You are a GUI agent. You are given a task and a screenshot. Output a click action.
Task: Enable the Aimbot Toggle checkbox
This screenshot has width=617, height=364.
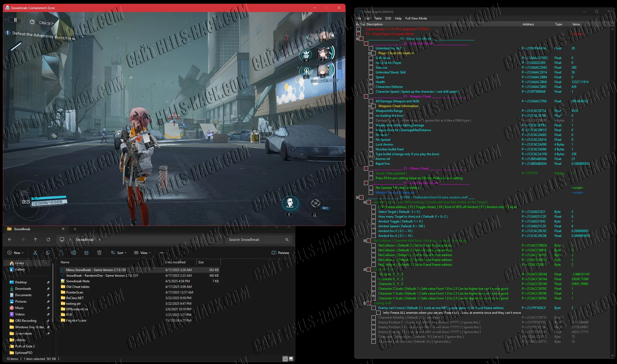374,221
